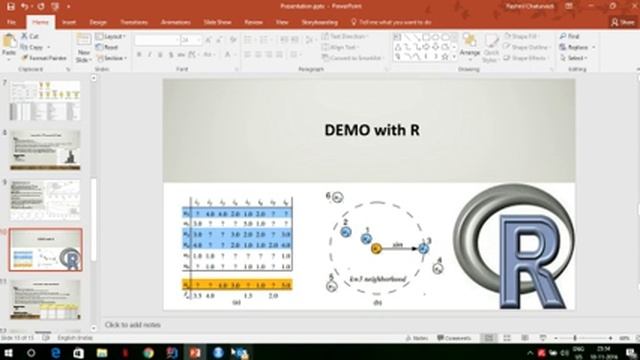Click the Save icon in quick access toolbar

tap(11, 6)
